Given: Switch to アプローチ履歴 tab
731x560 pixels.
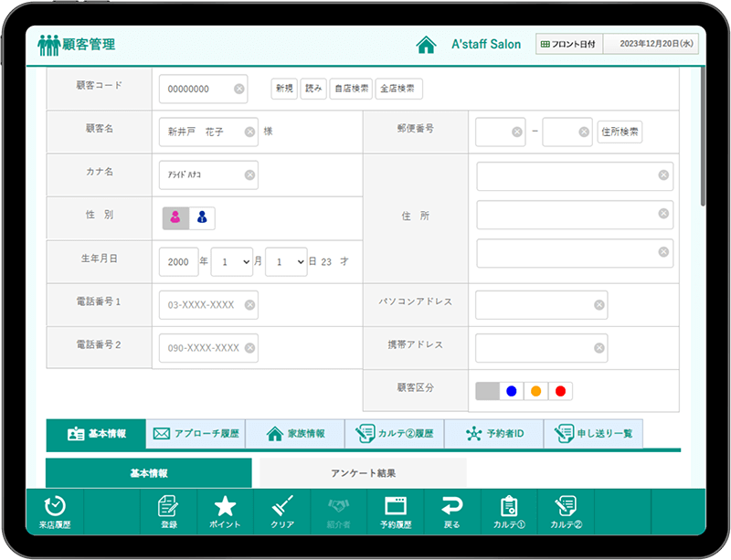Looking at the screenshot, I should pos(196,434).
